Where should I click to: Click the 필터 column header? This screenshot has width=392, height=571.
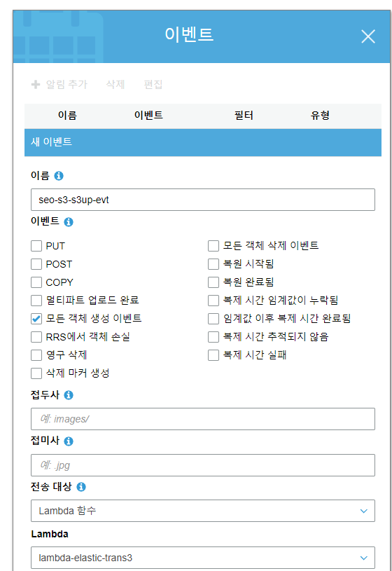point(244,116)
